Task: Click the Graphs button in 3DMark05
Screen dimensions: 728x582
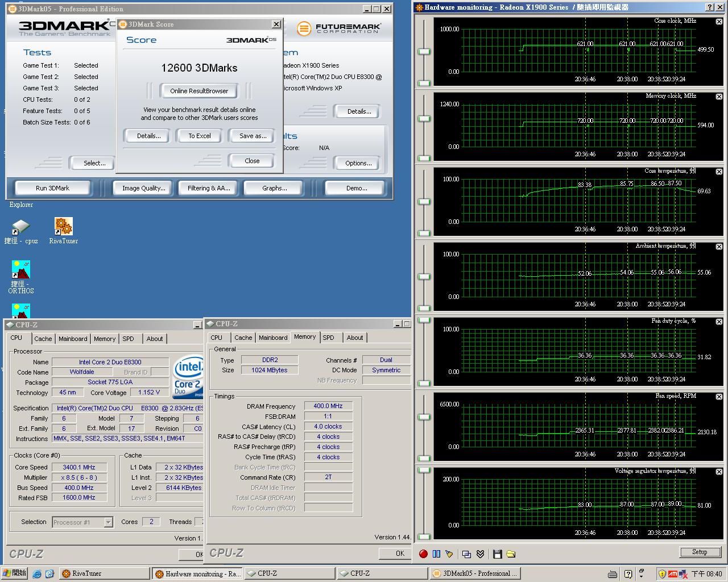Action: tap(274, 188)
